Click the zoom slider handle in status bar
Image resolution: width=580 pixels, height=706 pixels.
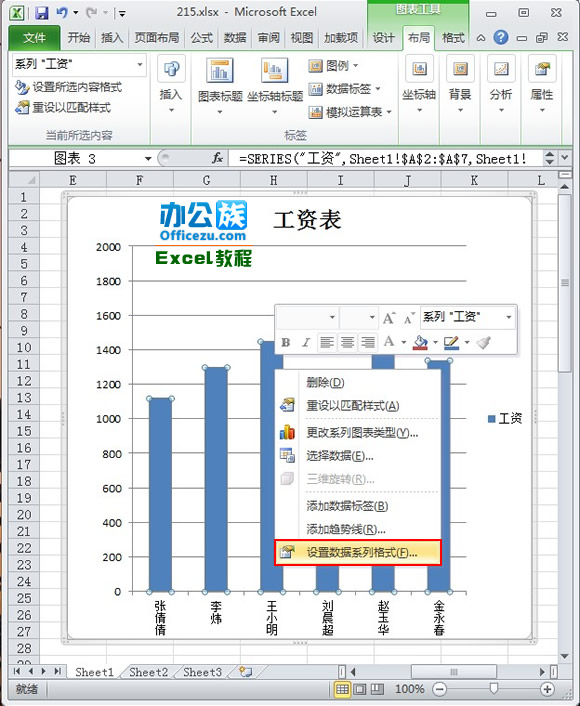tap(494, 688)
